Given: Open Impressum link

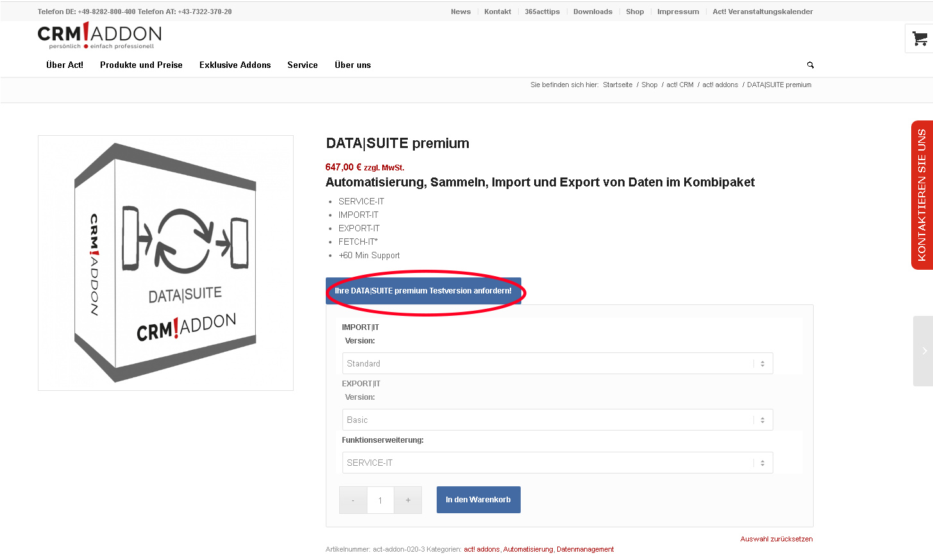Looking at the screenshot, I should point(678,12).
